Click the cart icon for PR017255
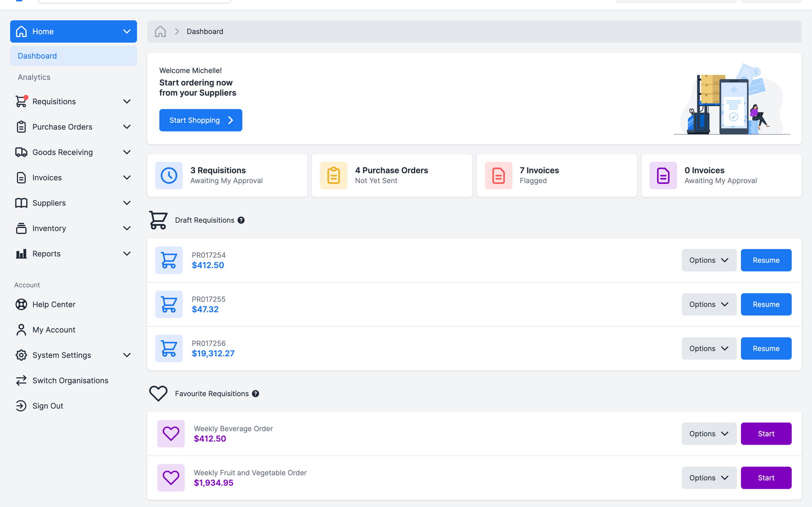The height and width of the screenshot is (507, 812). [x=169, y=304]
